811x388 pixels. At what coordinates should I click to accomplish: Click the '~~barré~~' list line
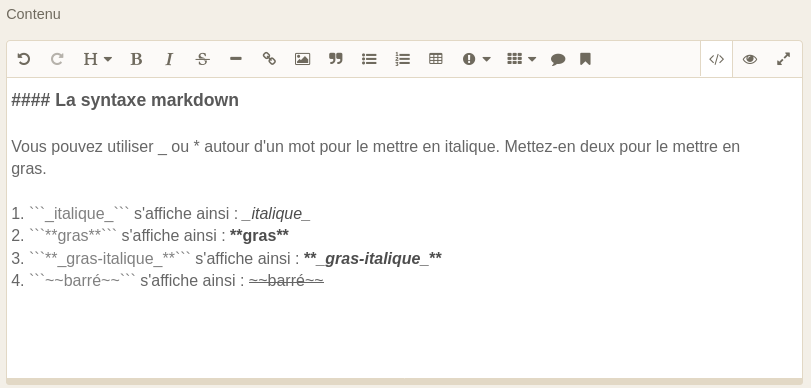168,280
